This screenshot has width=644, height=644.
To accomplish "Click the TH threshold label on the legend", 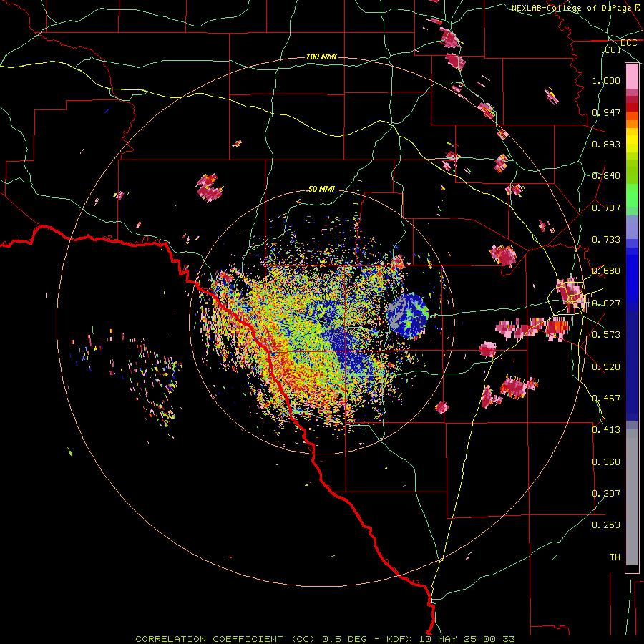I will tap(615, 557).
